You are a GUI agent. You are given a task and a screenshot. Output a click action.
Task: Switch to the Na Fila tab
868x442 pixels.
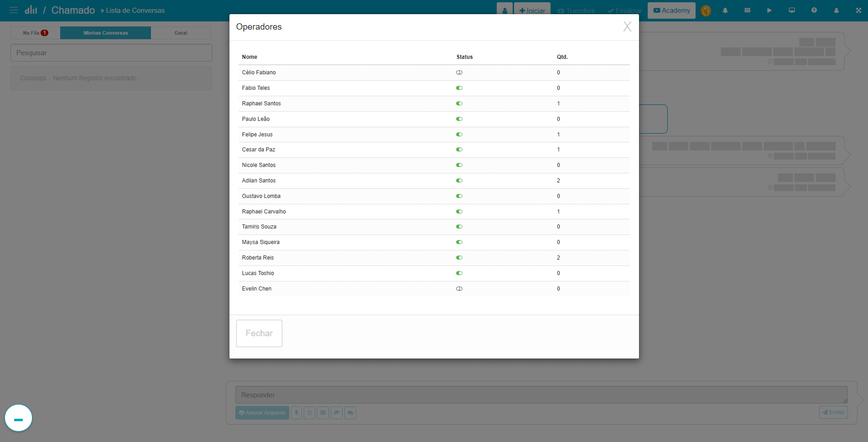(x=36, y=33)
